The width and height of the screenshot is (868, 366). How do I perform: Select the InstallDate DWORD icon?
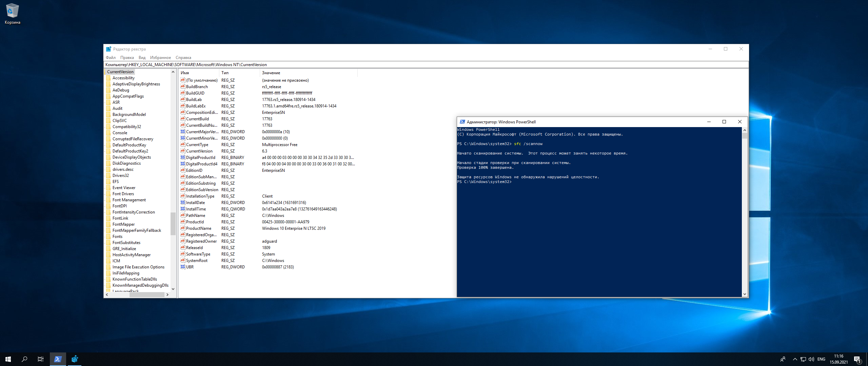(x=182, y=202)
